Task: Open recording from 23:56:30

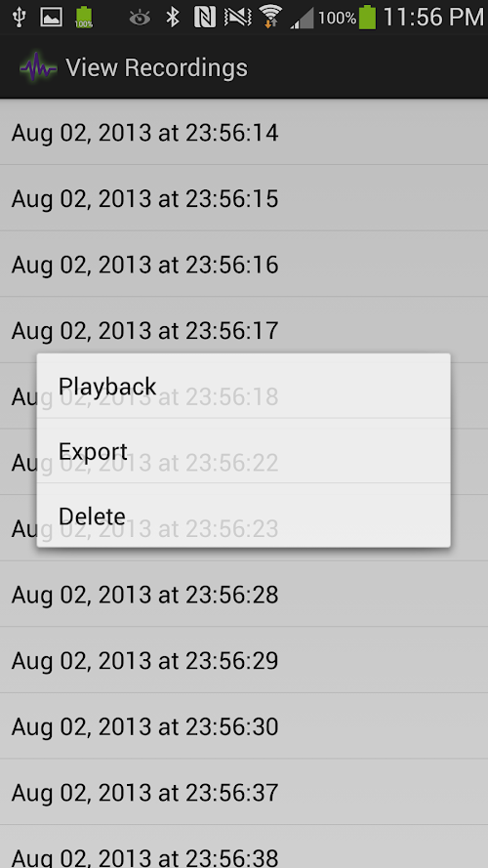Action: [244, 725]
